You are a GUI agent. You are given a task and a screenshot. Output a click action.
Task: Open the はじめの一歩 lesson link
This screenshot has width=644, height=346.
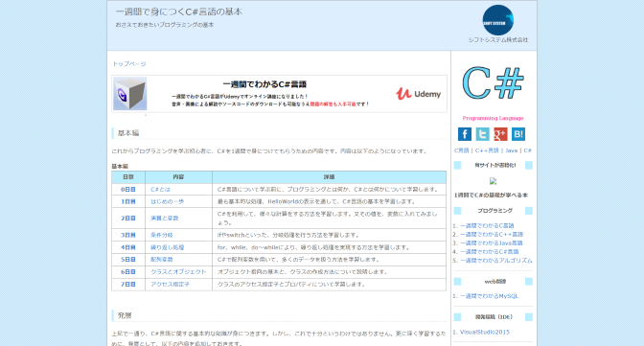click(x=167, y=202)
